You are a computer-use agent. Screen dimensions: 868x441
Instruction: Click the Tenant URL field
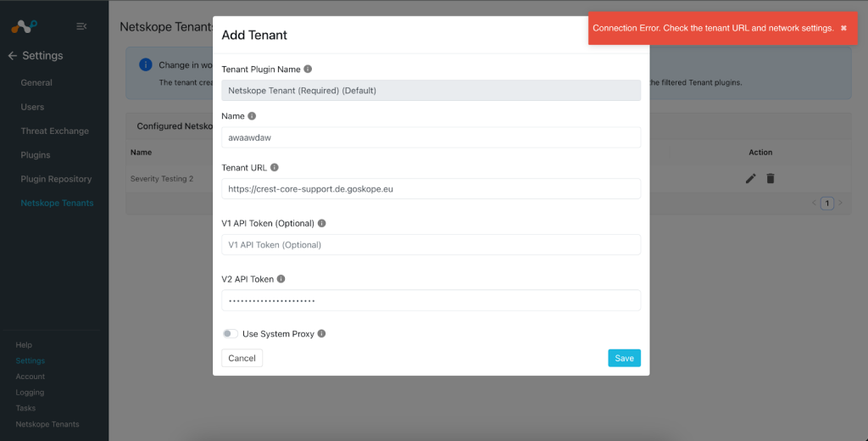[x=431, y=189]
